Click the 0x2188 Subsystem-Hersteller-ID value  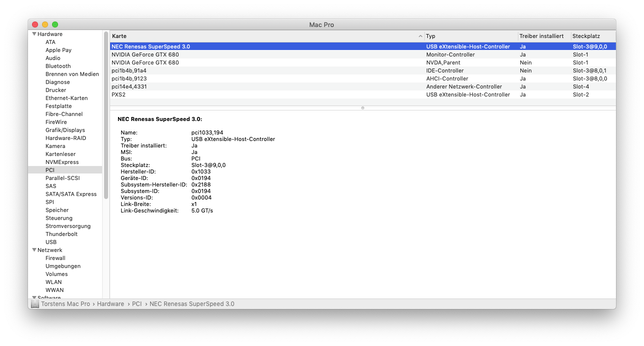(201, 184)
